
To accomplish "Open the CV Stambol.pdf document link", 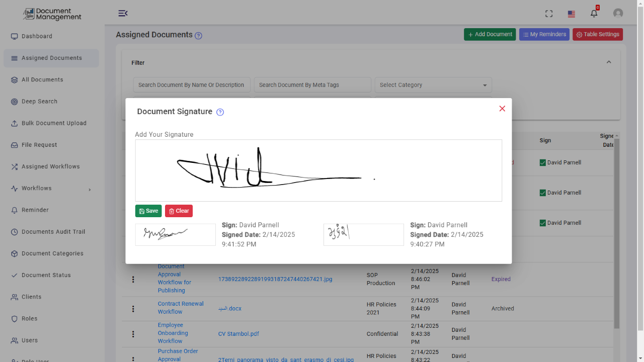I will click(238, 333).
